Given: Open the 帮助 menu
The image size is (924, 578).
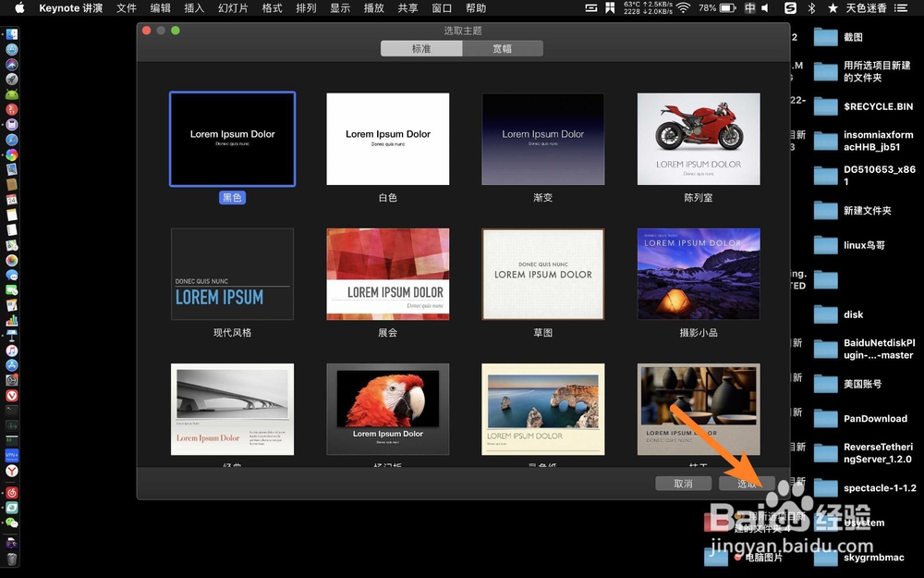Looking at the screenshot, I should [x=476, y=7].
